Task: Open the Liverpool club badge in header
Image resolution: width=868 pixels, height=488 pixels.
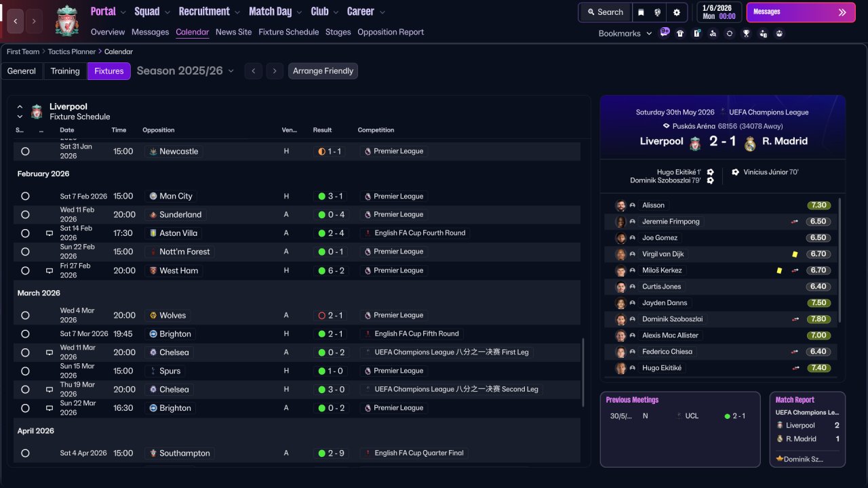Action: point(66,21)
